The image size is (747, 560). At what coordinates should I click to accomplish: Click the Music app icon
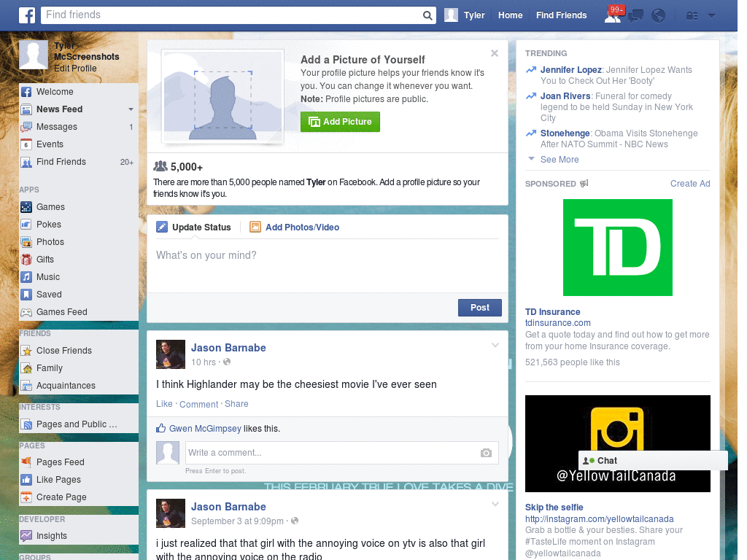[x=27, y=277]
